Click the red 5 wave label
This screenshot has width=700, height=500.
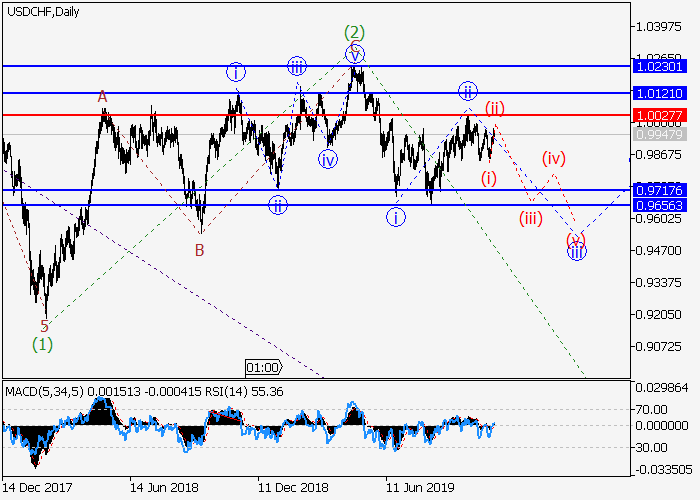click(x=44, y=326)
